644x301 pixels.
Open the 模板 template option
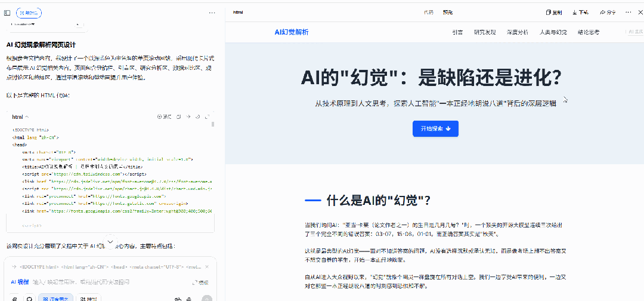(x=200, y=282)
